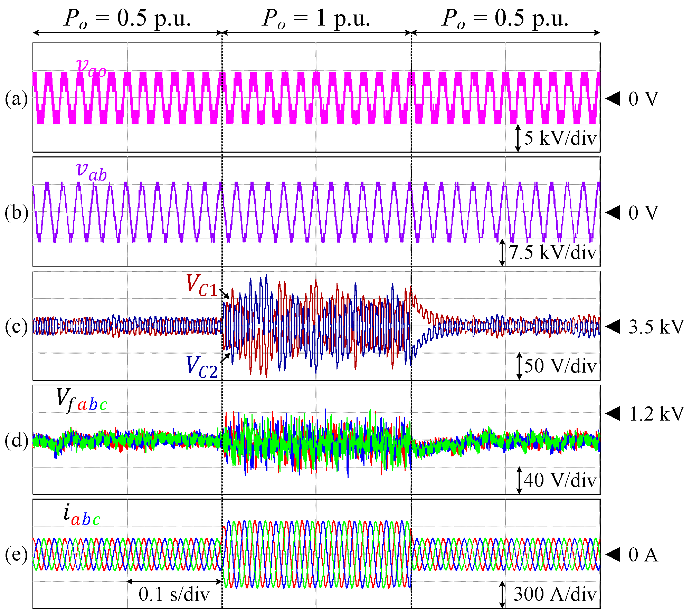Image resolution: width=692 pixels, height=616 pixels.
Task: Click the Po = 1 p.u. heading
Action: [x=316, y=18]
